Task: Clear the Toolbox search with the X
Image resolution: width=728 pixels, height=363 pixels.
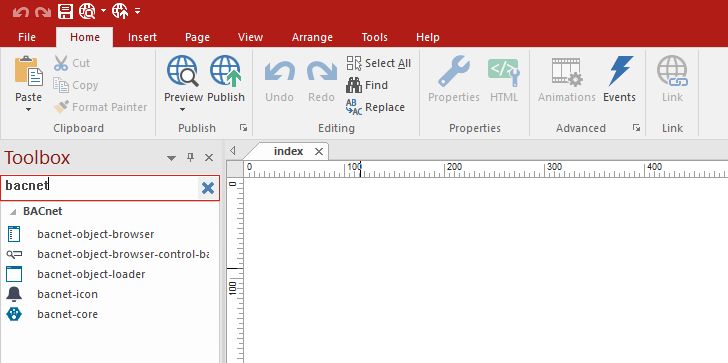Action: click(x=208, y=188)
